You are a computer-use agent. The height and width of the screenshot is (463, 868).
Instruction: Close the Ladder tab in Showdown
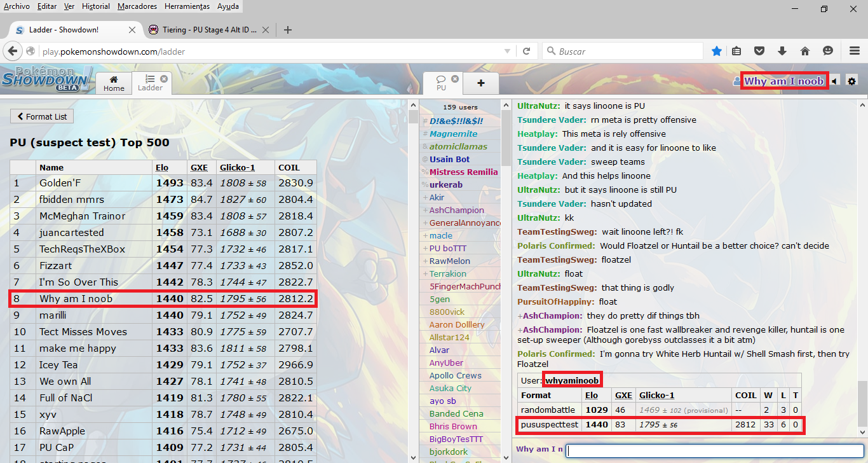tap(164, 78)
